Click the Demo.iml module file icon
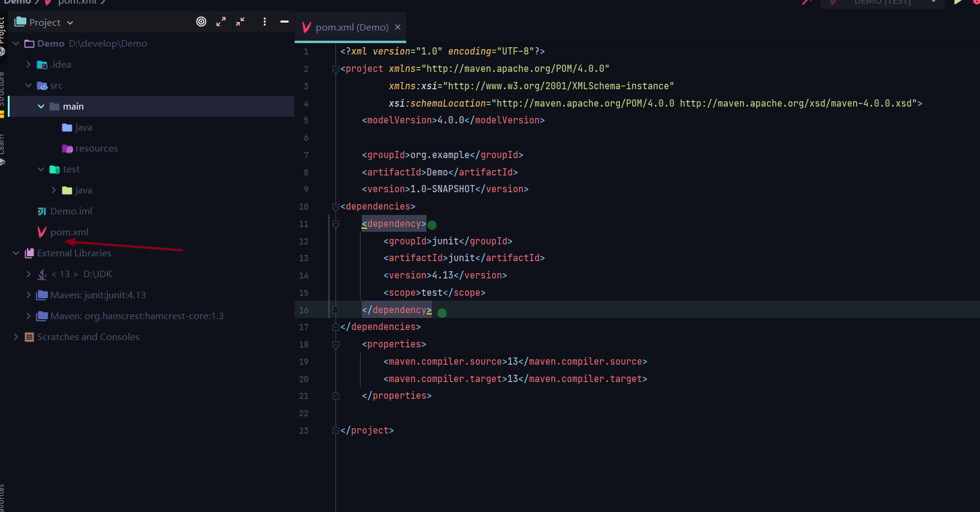 42,211
